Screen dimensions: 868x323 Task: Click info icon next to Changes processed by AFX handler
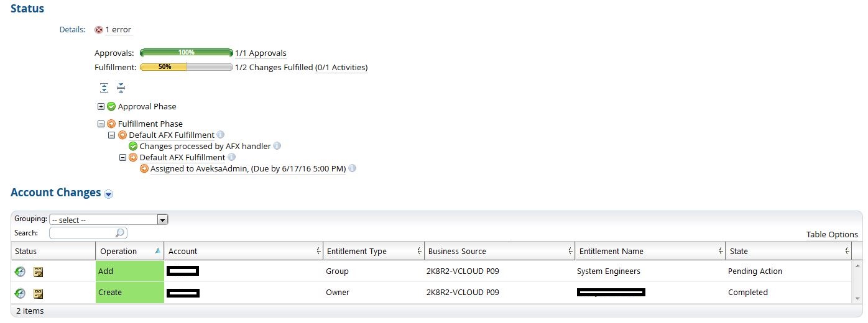click(x=277, y=146)
